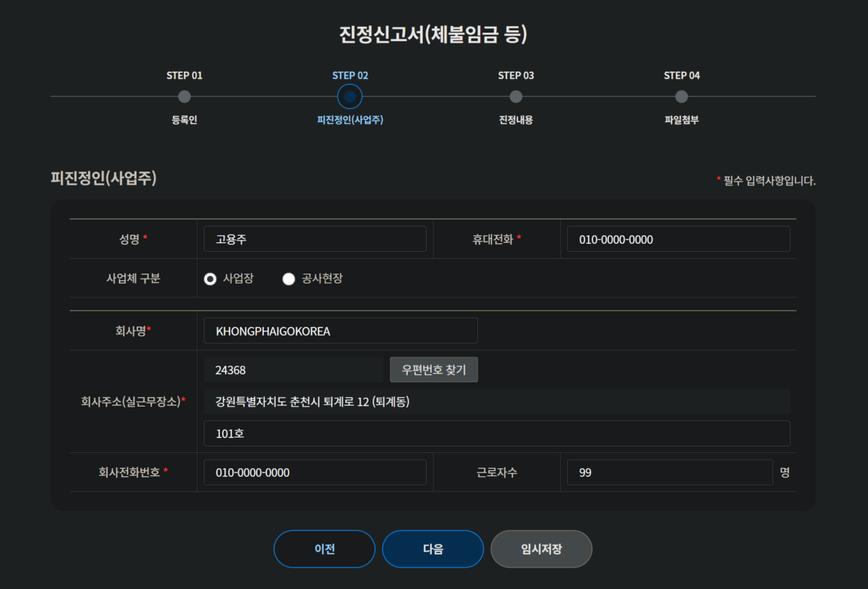Click the postal code field showing 24368

293,369
